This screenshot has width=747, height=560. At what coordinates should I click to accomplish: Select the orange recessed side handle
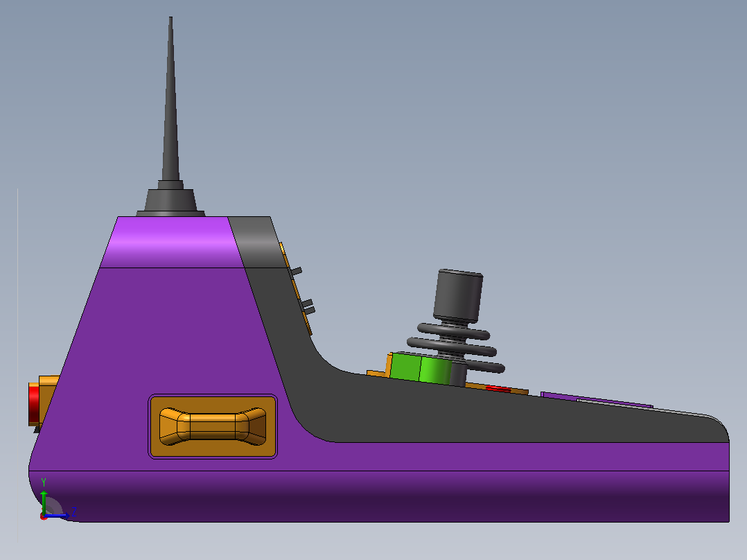coord(213,426)
